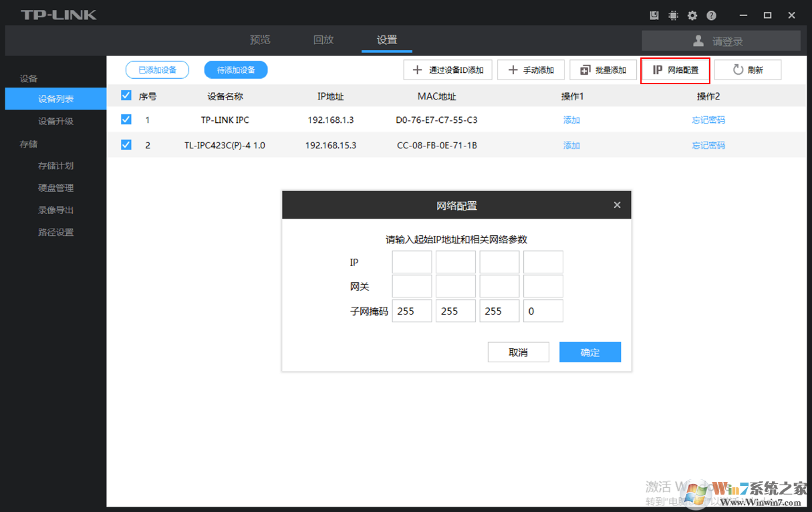Toggle the select-all checkbox in table header
The height and width of the screenshot is (512, 812).
pos(126,95)
